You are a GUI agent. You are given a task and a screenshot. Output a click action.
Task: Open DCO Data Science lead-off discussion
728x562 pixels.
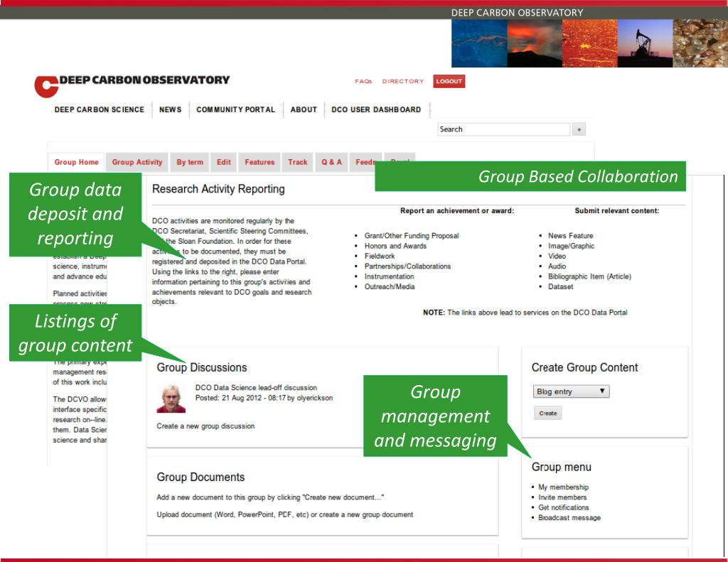coord(256,387)
